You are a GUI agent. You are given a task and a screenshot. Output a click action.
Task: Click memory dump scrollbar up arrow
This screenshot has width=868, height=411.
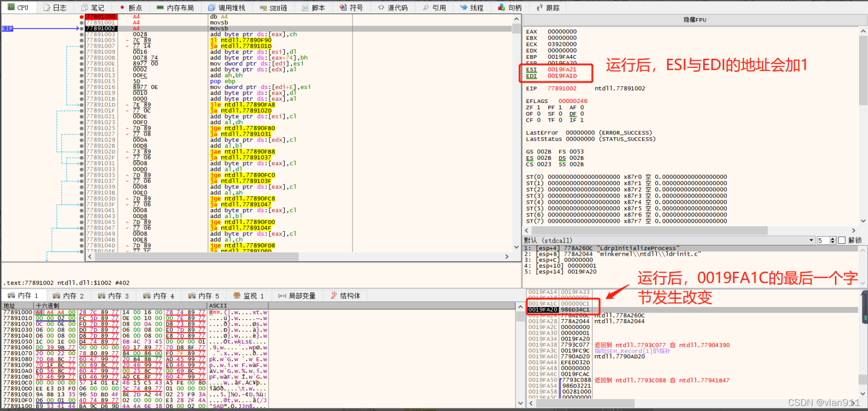click(x=520, y=306)
